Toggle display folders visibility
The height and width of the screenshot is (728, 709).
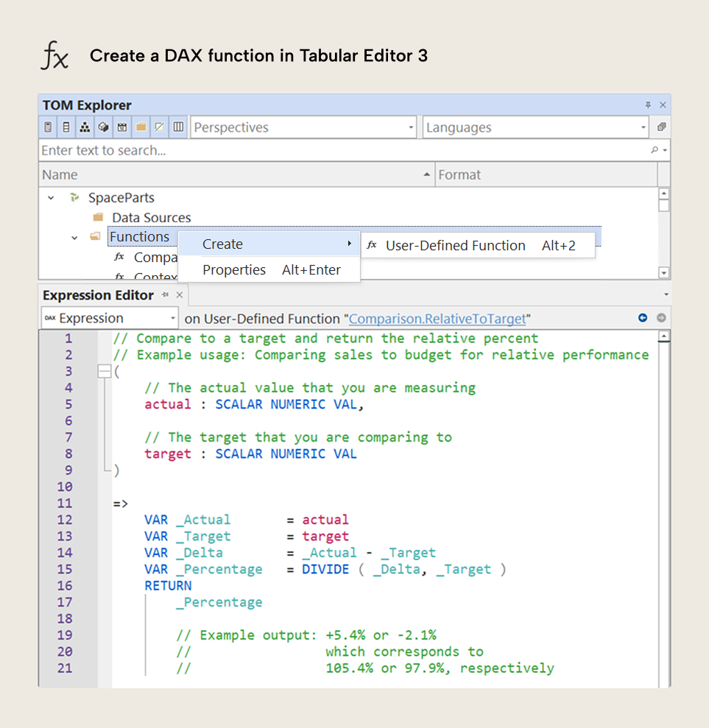tap(140, 127)
